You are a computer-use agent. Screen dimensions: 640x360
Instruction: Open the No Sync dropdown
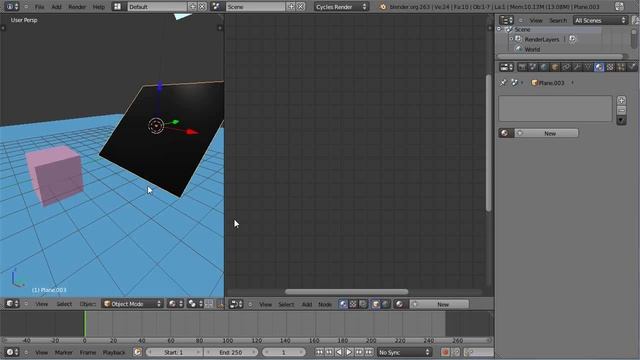click(404, 352)
